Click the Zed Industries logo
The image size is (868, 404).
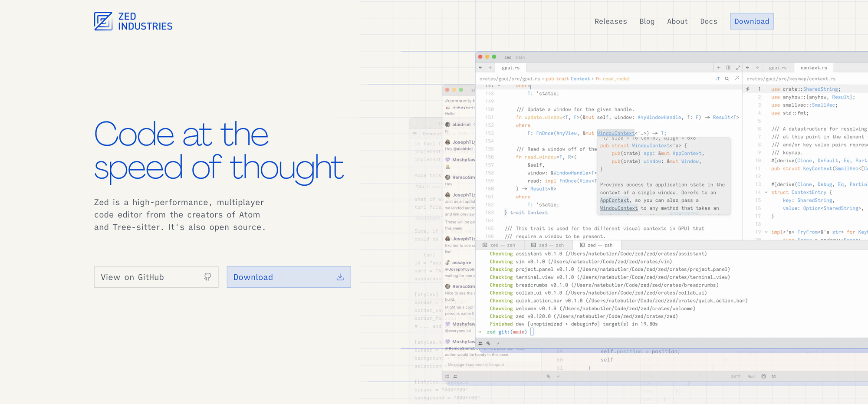tap(133, 21)
